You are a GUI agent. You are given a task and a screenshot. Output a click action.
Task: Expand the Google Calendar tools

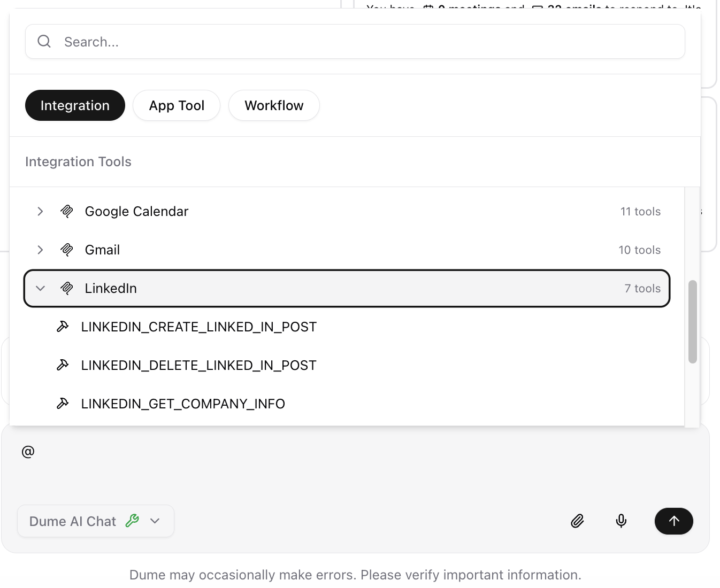[40, 211]
